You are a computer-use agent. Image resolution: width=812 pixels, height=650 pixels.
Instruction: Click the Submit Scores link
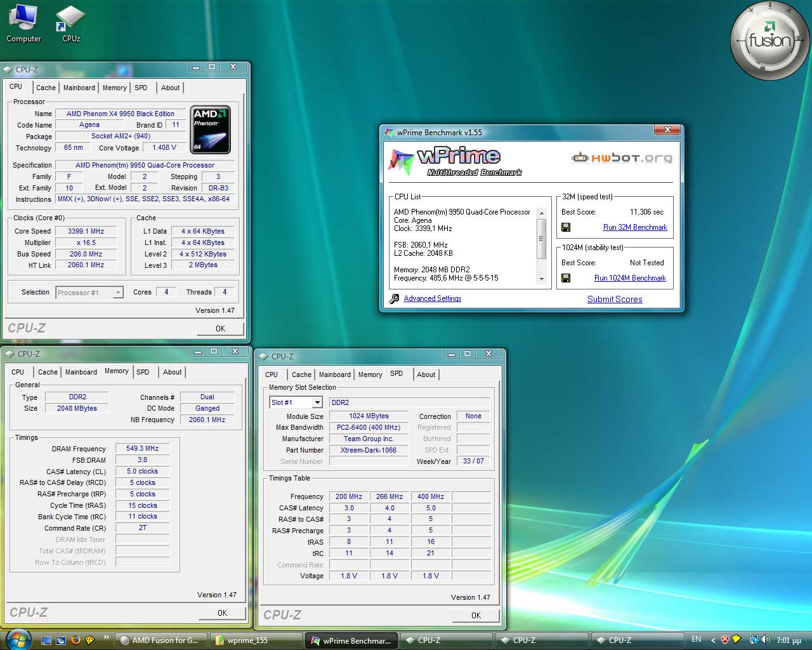point(615,299)
